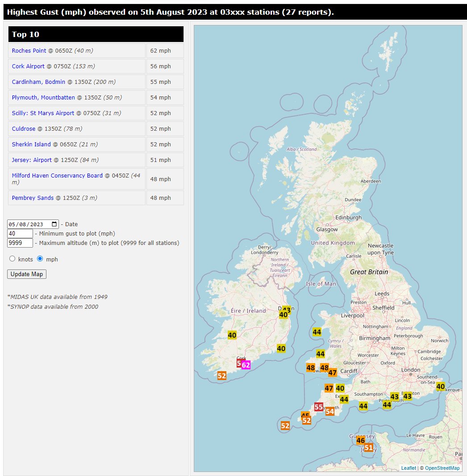Click the 47 marker on the north Devon coast

pyautogui.click(x=329, y=388)
